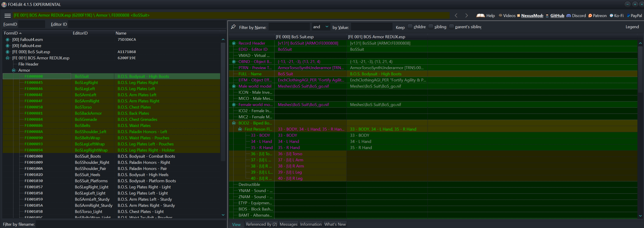Open Patreon link
The height and width of the screenshot is (228, 644).
point(600,15)
